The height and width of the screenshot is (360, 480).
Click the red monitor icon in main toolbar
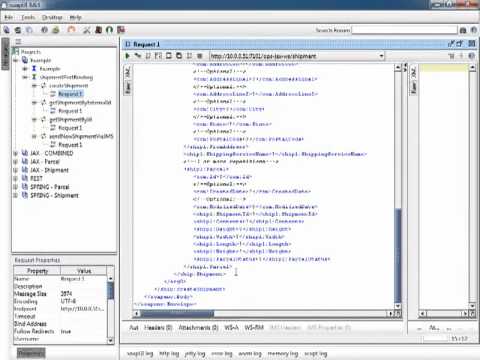(x=121, y=30)
